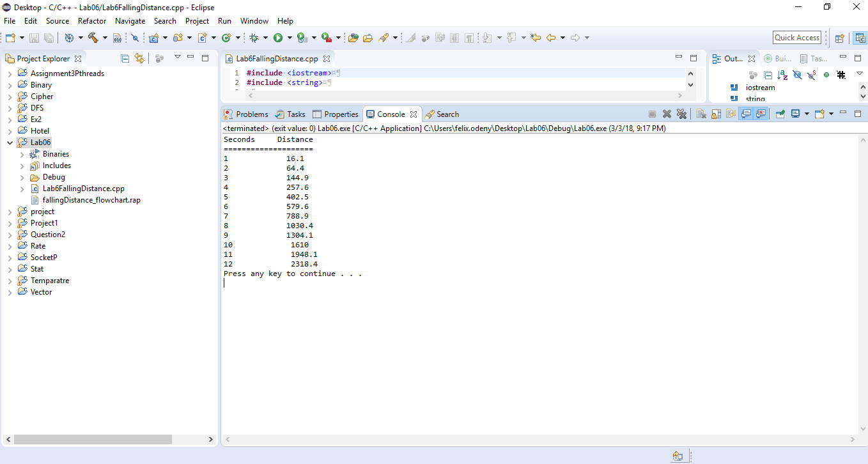Image resolution: width=868 pixels, height=464 pixels.
Task: Close the Console view tab
Action: pos(414,114)
